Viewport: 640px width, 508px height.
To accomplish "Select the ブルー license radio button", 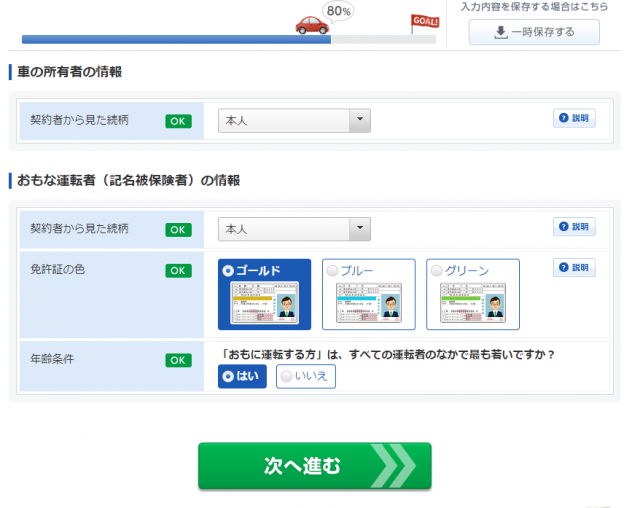I will 332,270.
